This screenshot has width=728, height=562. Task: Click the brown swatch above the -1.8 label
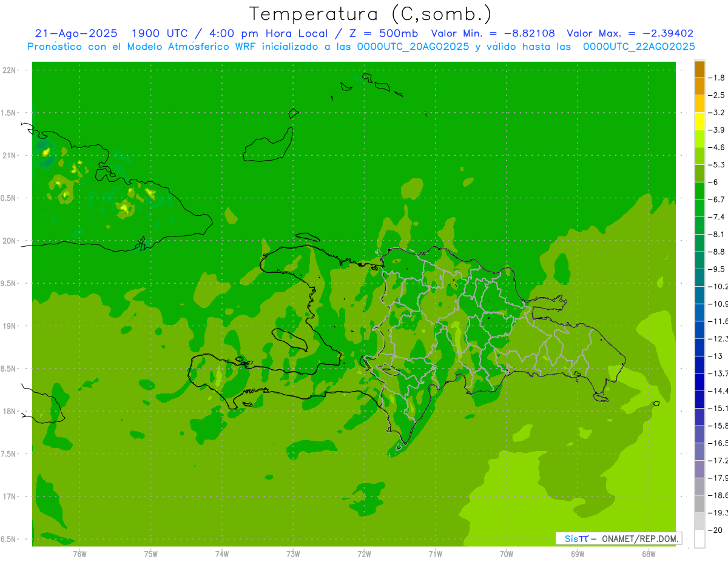(x=699, y=69)
